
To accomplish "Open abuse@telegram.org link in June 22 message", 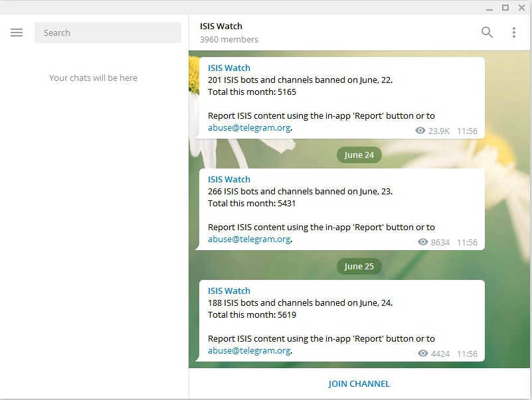I will pos(249,128).
